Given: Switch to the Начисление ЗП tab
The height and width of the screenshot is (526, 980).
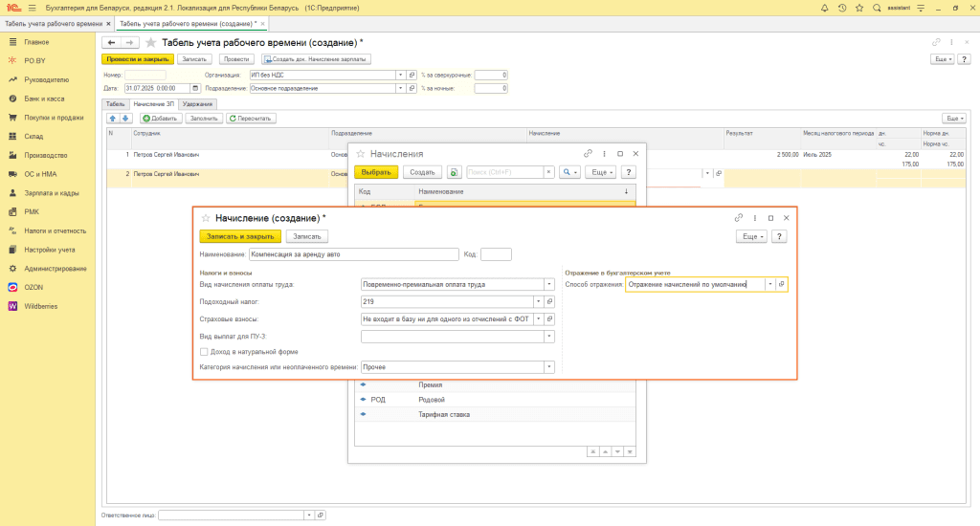Looking at the screenshot, I should pos(154,104).
